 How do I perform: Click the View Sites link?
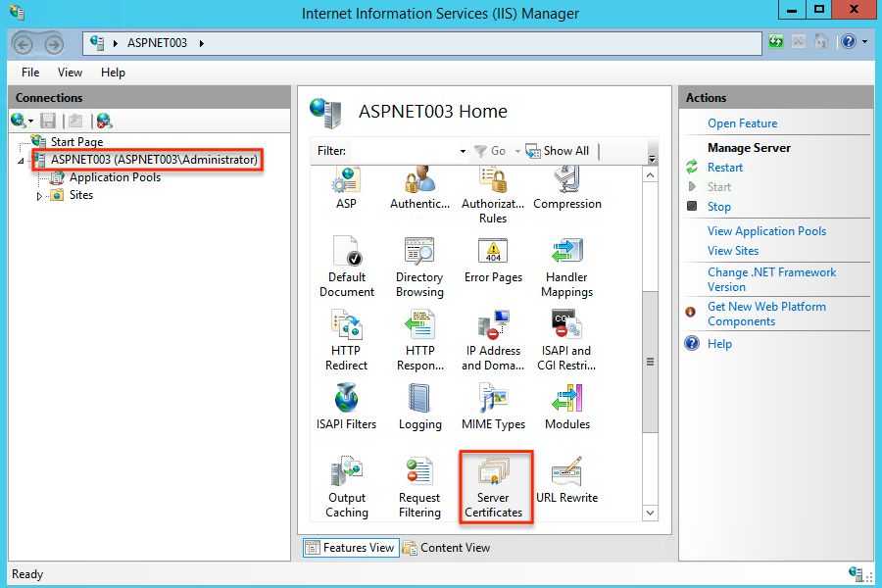[733, 251]
